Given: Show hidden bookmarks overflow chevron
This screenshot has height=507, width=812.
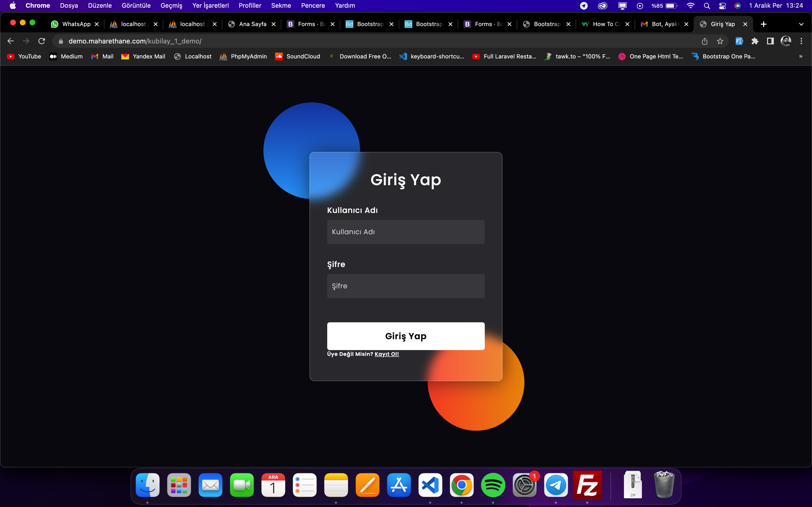Looking at the screenshot, I should (x=801, y=56).
